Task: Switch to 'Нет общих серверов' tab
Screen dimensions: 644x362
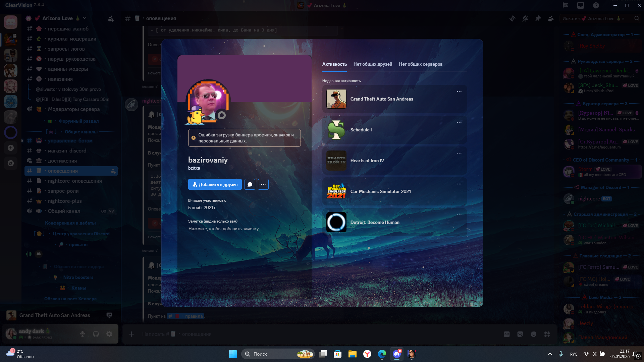Action: tap(420, 64)
